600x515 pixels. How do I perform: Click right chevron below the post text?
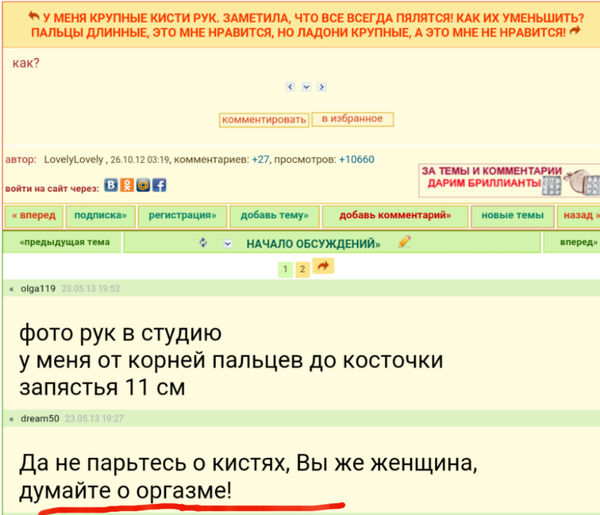pos(322,87)
